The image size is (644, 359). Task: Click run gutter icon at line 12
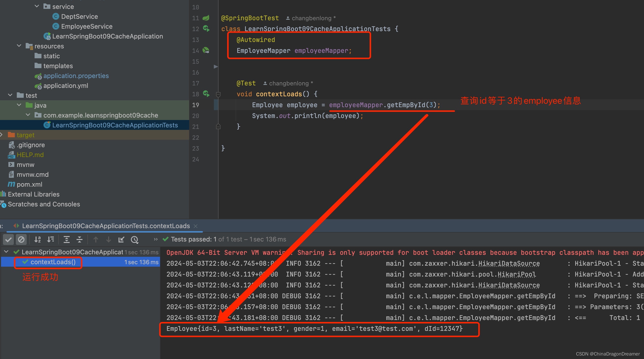click(x=206, y=28)
